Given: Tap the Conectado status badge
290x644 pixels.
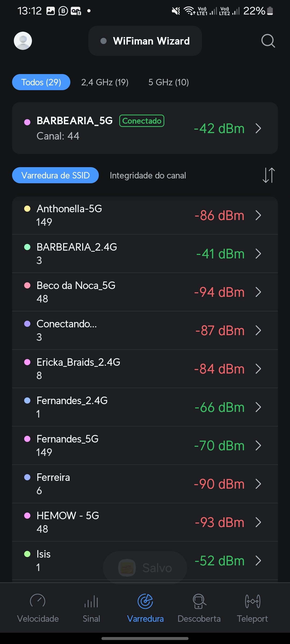Looking at the screenshot, I should point(142,121).
